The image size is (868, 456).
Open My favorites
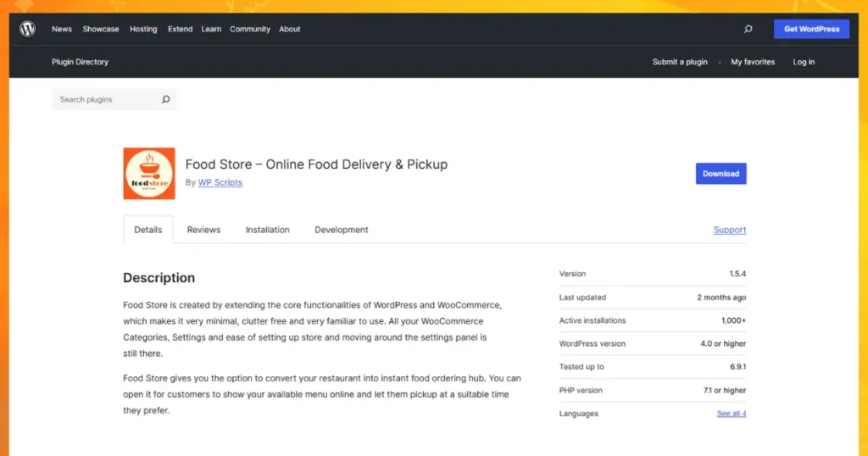click(753, 62)
